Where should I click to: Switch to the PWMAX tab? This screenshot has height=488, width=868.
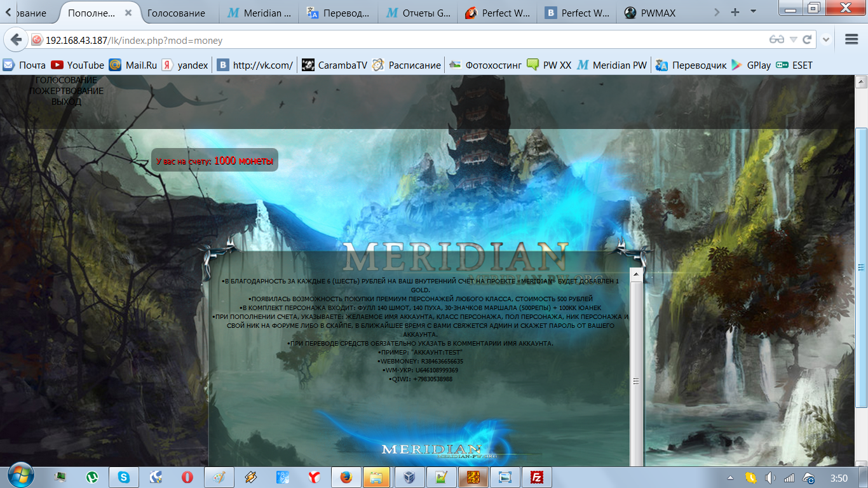656,13
